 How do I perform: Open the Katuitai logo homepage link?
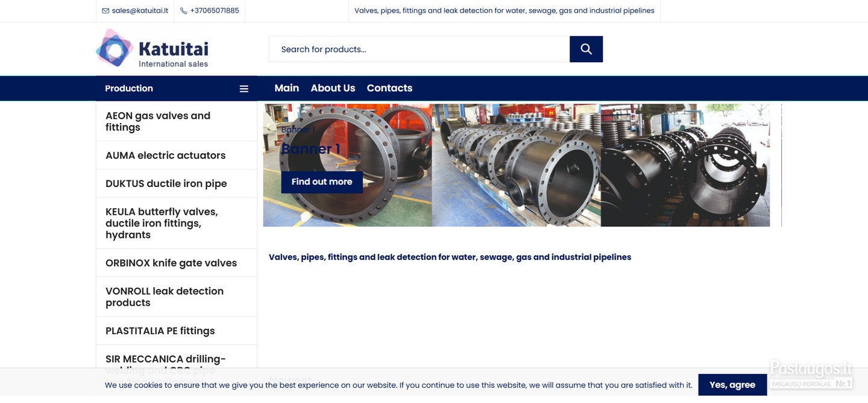[152, 48]
